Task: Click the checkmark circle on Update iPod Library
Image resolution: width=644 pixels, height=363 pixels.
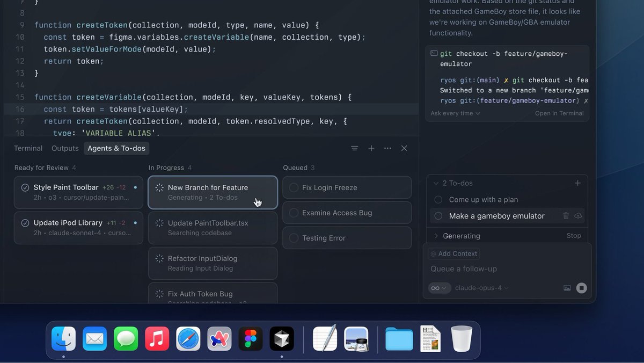Action: pyautogui.click(x=25, y=223)
